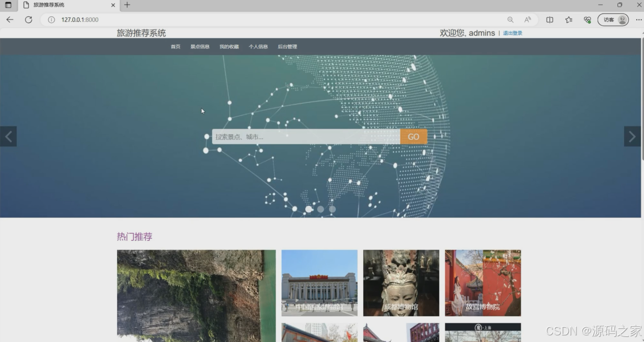
Task: Open 景点信息 navigation item
Action: (x=200, y=47)
